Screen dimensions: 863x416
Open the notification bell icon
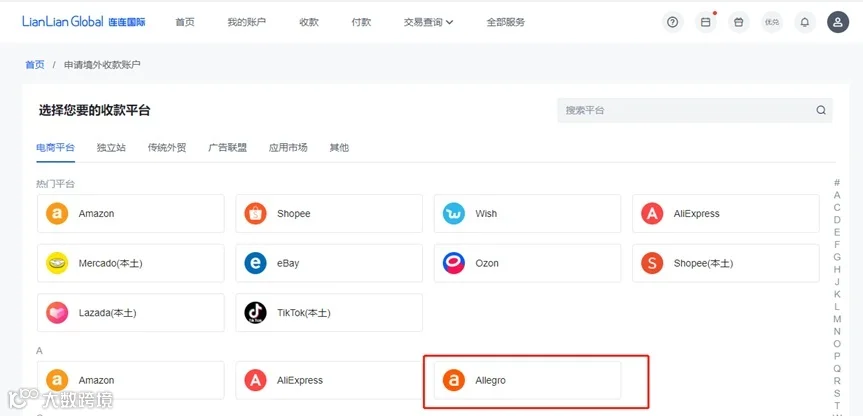805,23
